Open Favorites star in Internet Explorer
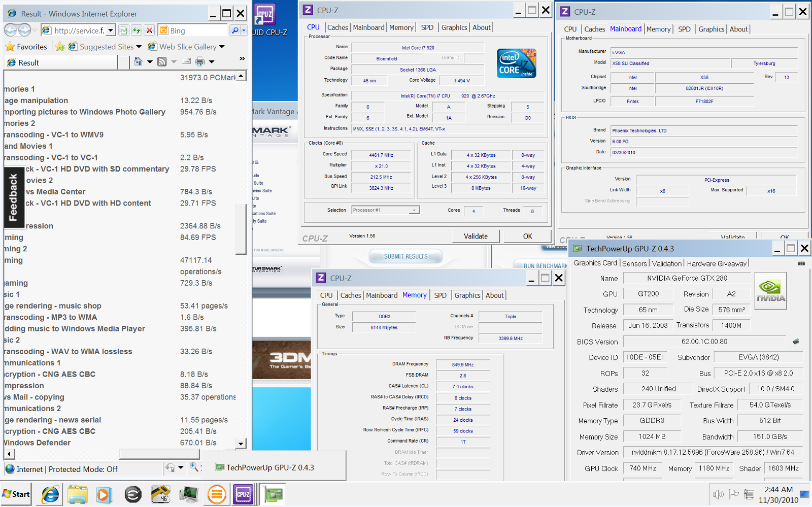 pyautogui.click(x=10, y=47)
